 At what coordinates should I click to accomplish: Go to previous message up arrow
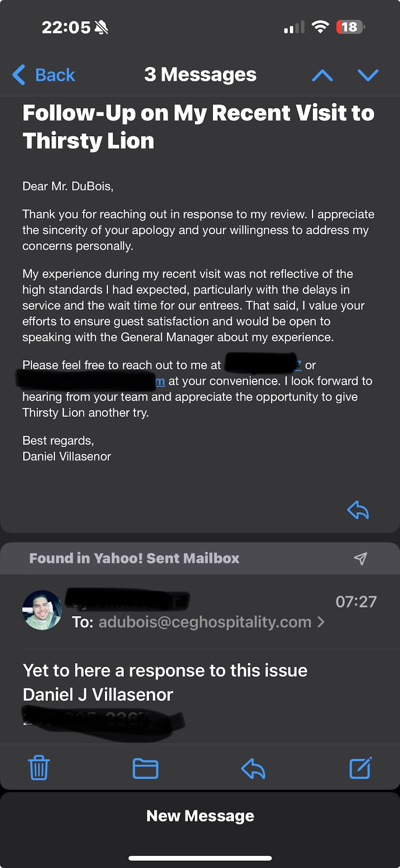coord(322,75)
